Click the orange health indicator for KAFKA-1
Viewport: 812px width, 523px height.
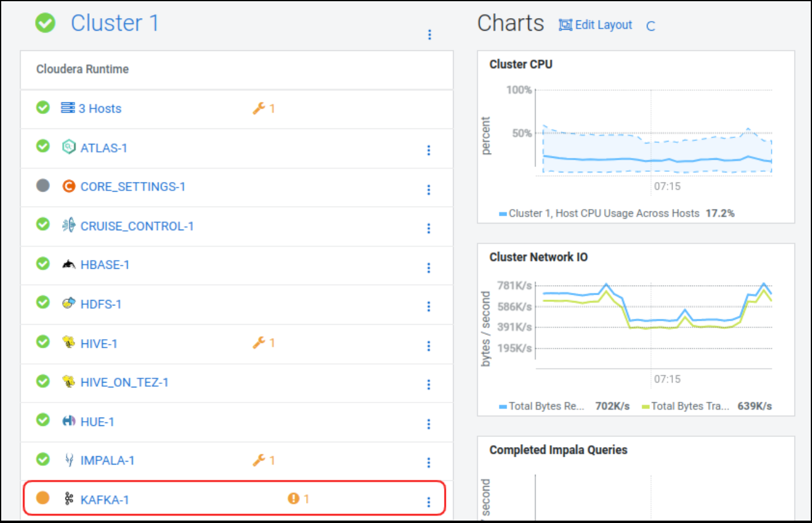[x=43, y=498]
